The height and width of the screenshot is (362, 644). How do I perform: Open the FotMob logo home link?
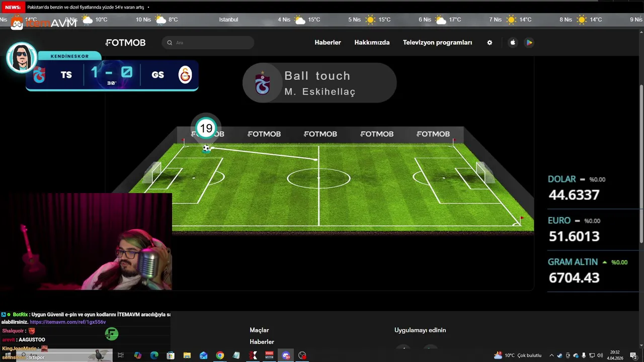pos(125,43)
